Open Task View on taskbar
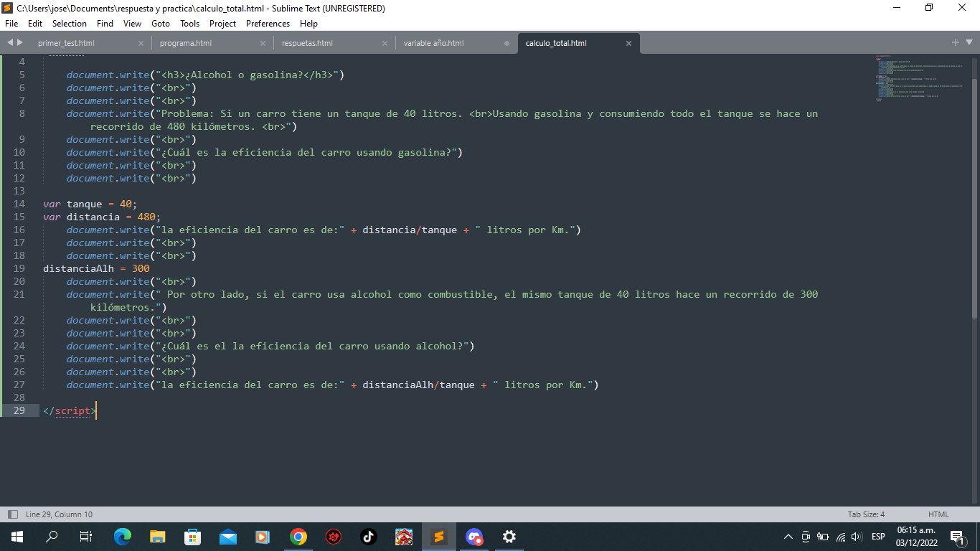 coord(86,536)
